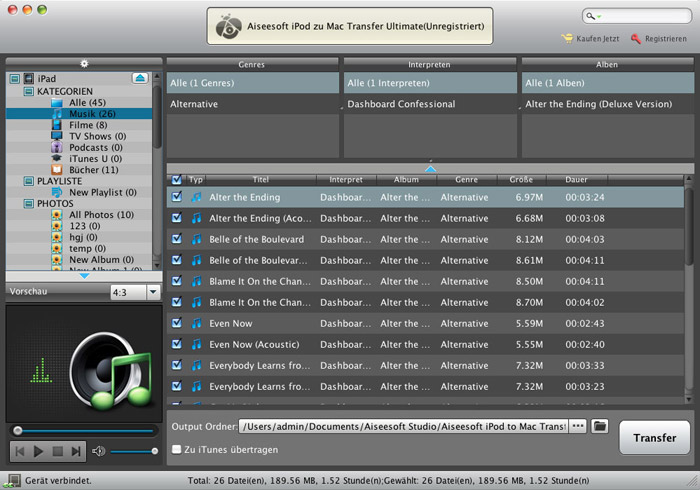The height and width of the screenshot is (490, 700).
Task: Click the volume slider handle
Action: (x=154, y=451)
